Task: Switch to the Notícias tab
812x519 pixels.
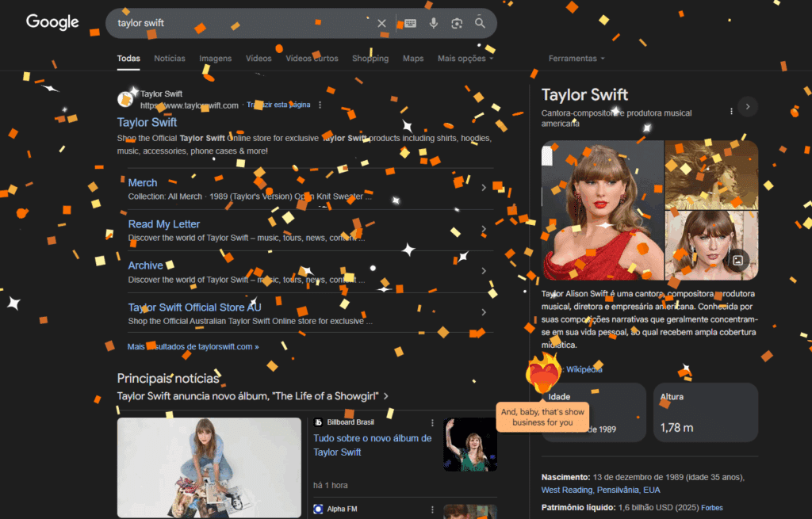Action: [170, 59]
